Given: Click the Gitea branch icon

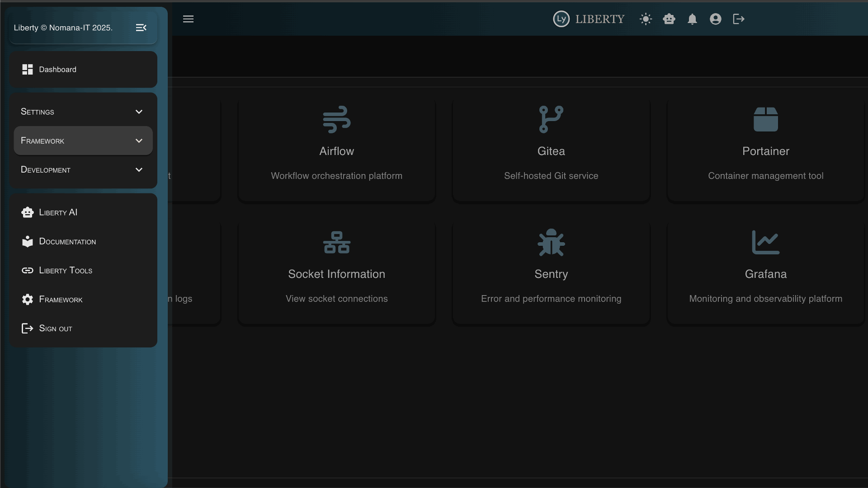Looking at the screenshot, I should coord(551,119).
